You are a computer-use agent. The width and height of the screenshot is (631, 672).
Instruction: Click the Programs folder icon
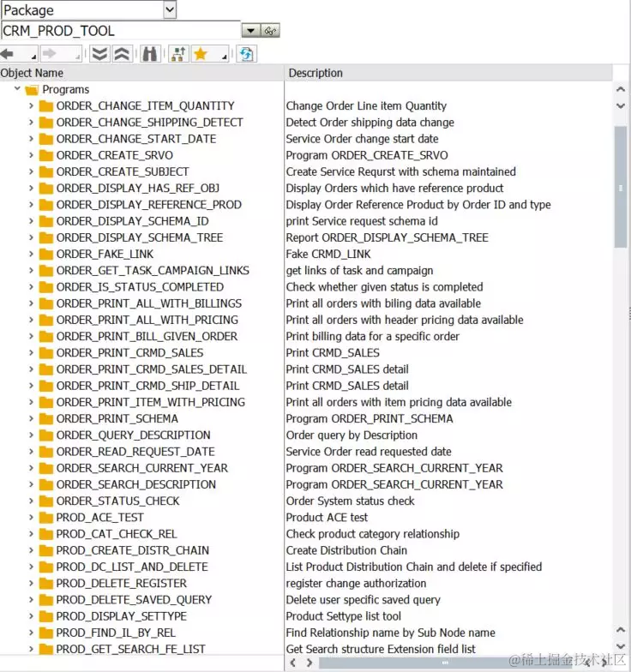point(32,89)
